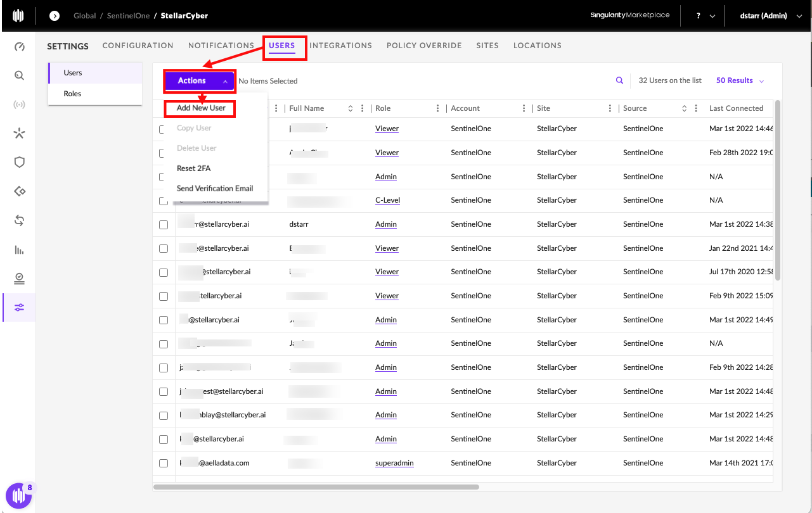This screenshot has width=812, height=513.
Task: Open the Singularity Marketplace link
Action: tap(629, 15)
